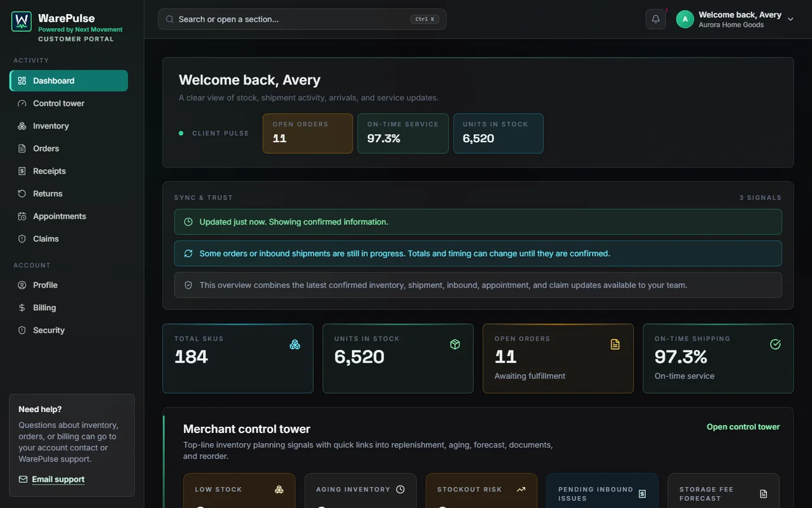Click the Avery avatar circle

pyautogui.click(x=685, y=19)
